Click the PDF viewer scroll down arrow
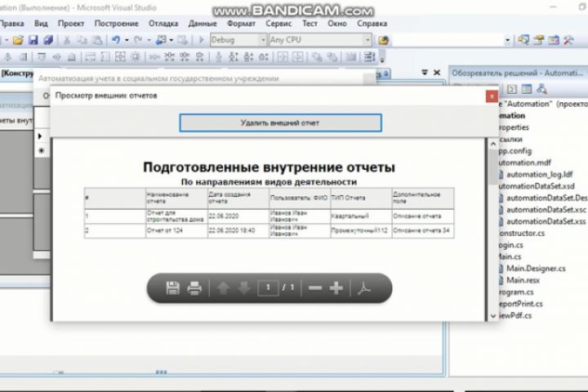 point(493,316)
